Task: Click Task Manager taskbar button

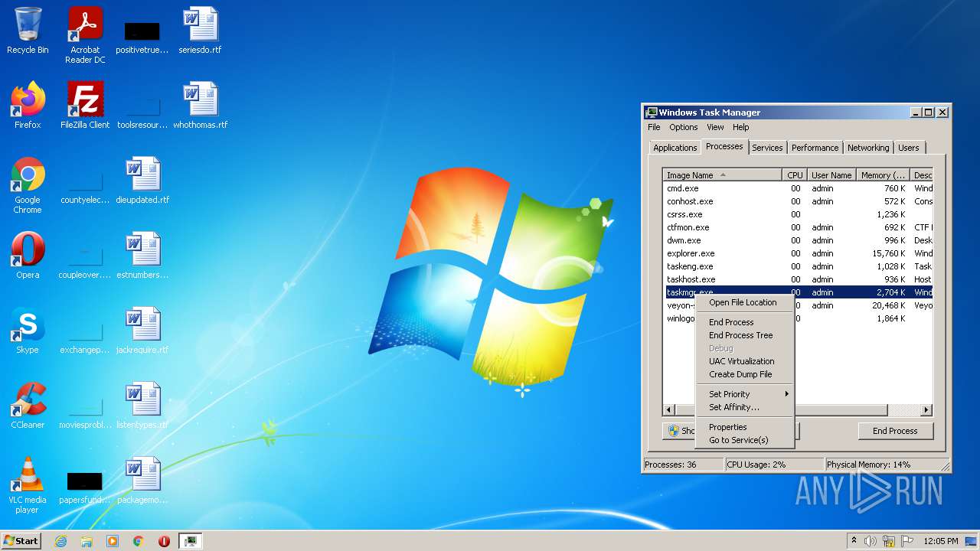Action: (x=190, y=541)
